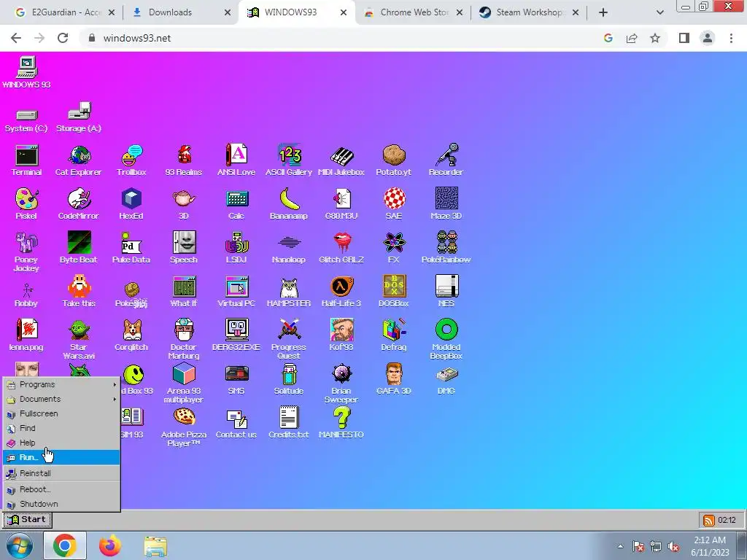Launch the Maze 3D icon
The height and width of the screenshot is (560, 747).
click(x=446, y=204)
